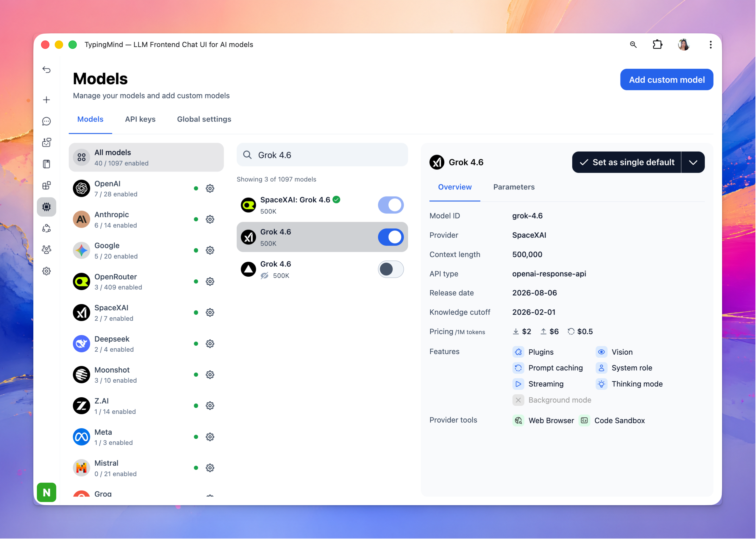Switch to the Parameters tab
Screen dimensions: 756x539
click(x=514, y=187)
